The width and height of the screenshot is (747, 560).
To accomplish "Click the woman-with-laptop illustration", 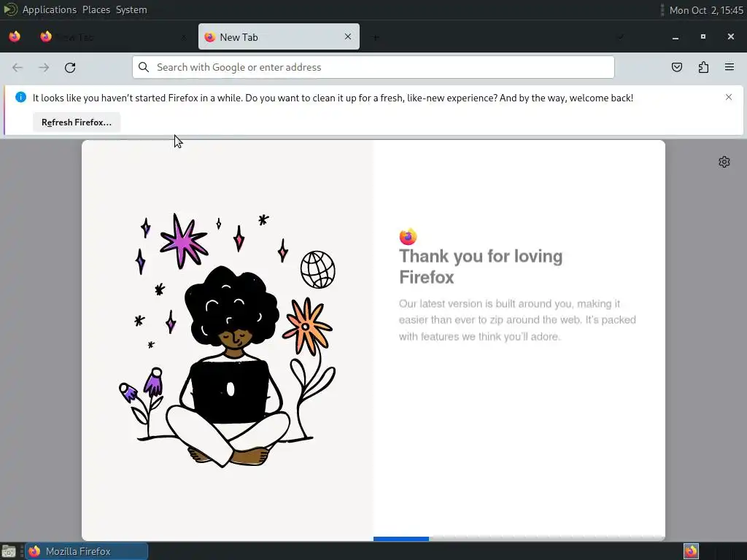I will 228,340.
